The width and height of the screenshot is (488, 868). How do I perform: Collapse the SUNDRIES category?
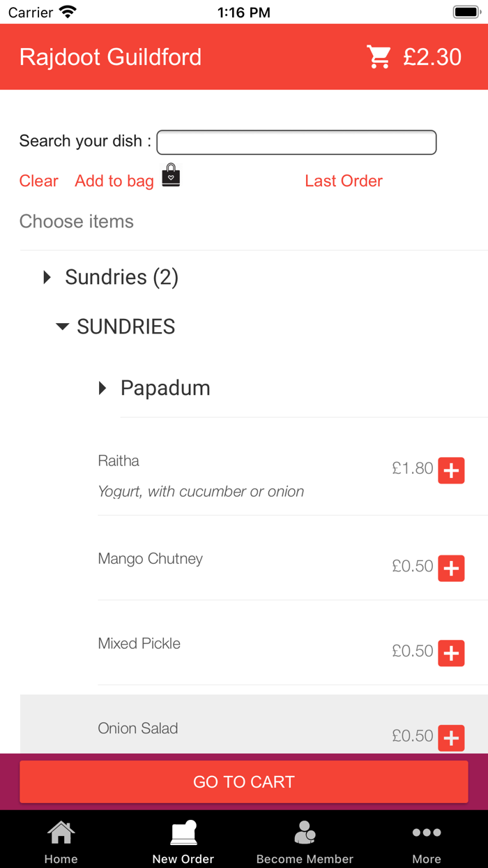point(116,327)
